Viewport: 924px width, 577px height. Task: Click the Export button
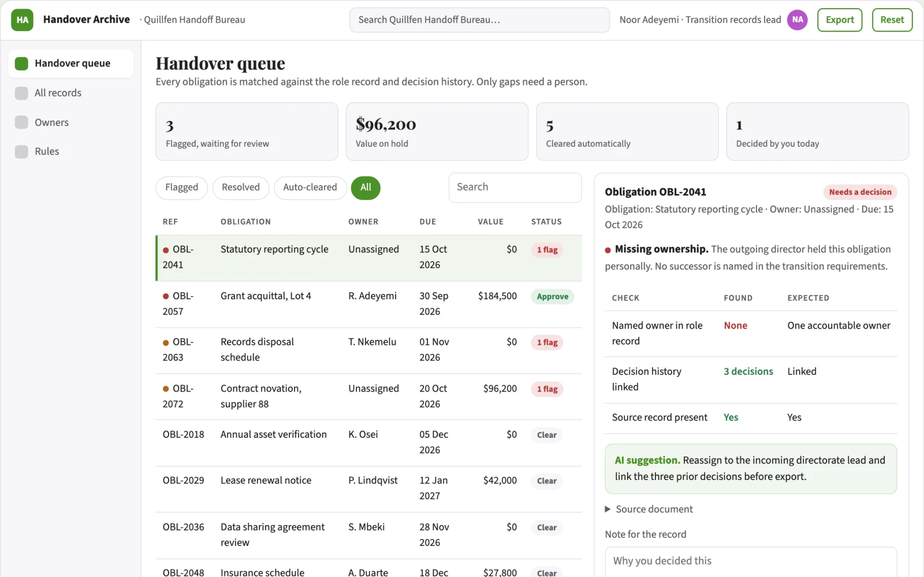pos(840,20)
